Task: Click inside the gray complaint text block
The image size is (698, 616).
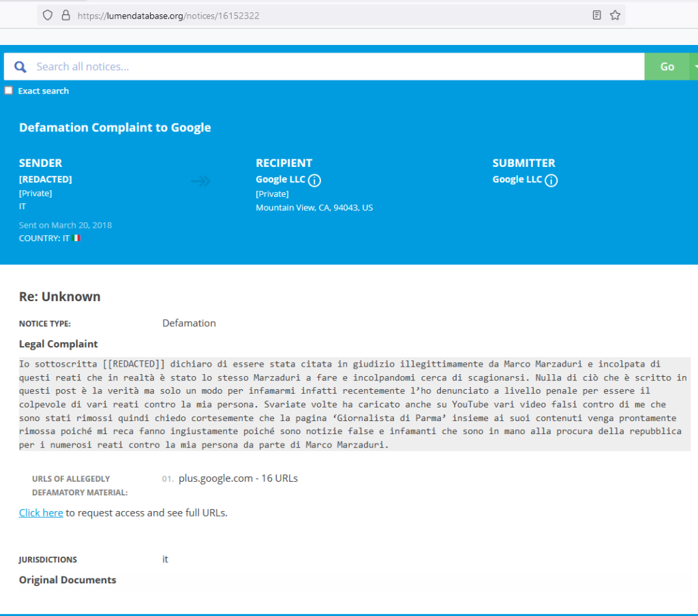Action: [x=354, y=404]
